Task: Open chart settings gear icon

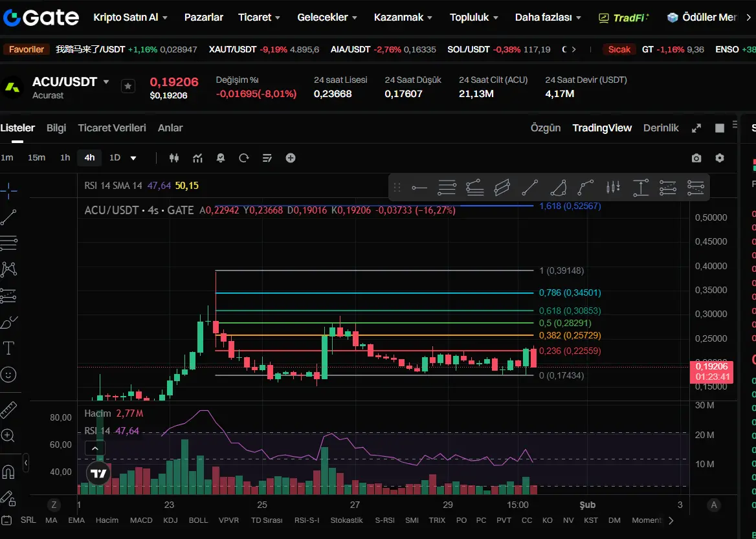Action: click(x=720, y=158)
